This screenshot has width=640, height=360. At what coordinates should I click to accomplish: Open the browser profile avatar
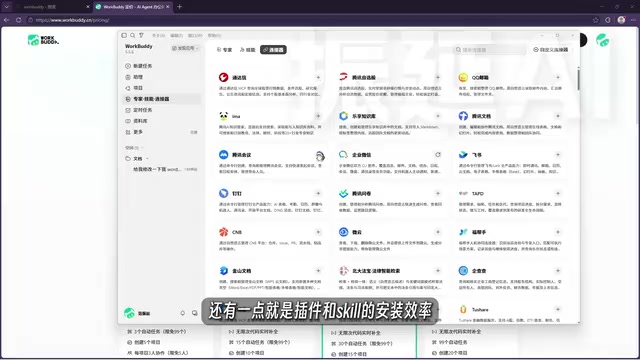point(621,20)
